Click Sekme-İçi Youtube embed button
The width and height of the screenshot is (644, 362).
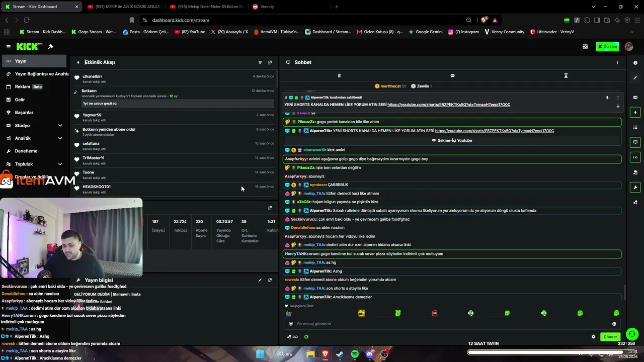point(452,140)
